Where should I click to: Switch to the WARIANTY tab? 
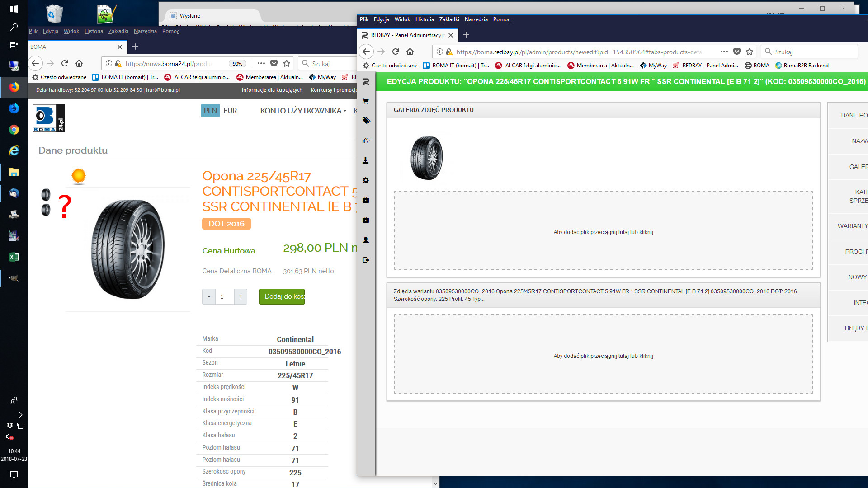852,226
